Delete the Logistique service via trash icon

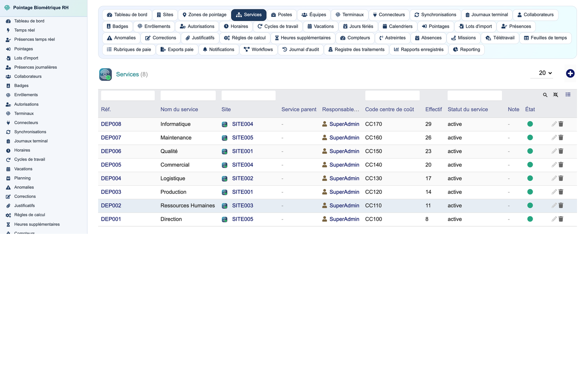(x=561, y=178)
